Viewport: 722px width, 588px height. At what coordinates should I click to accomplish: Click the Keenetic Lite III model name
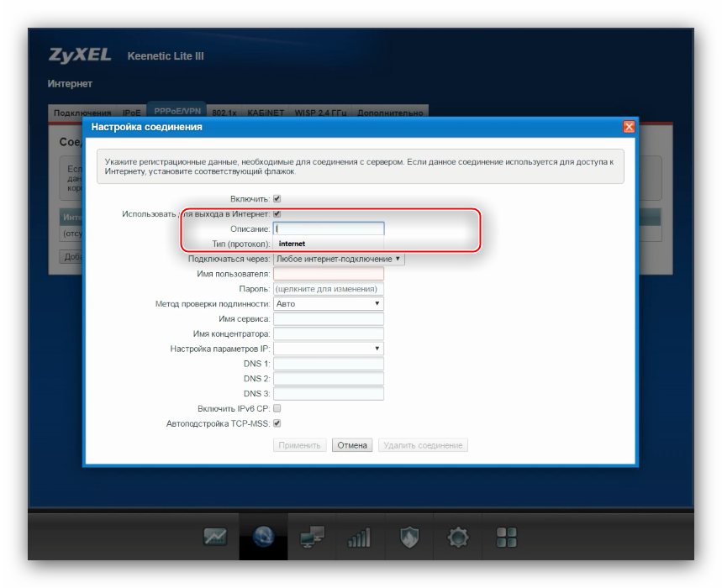tap(166, 56)
